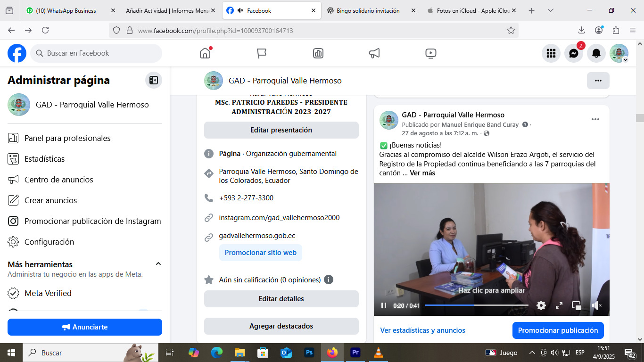Expand post text with Ver más
Image resolution: width=644 pixels, height=362 pixels.
(x=422, y=173)
